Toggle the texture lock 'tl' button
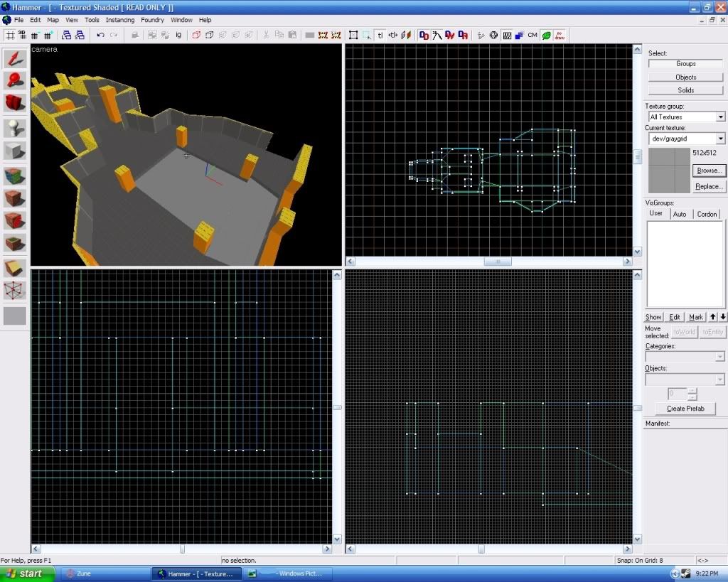The image size is (728, 582). point(380,35)
